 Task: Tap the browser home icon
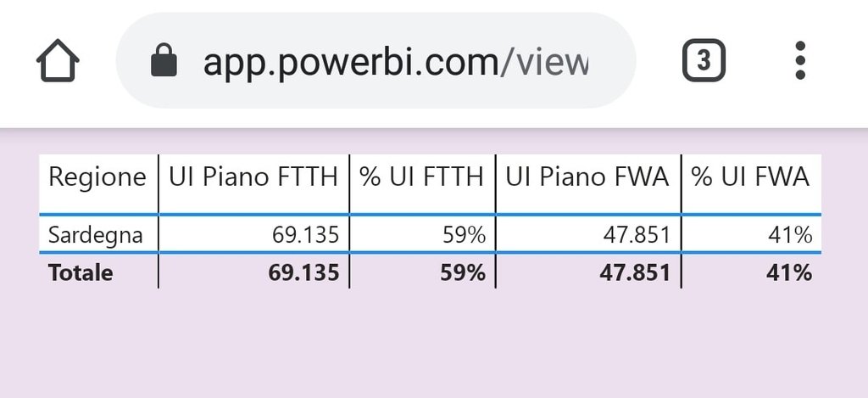pos(58,61)
